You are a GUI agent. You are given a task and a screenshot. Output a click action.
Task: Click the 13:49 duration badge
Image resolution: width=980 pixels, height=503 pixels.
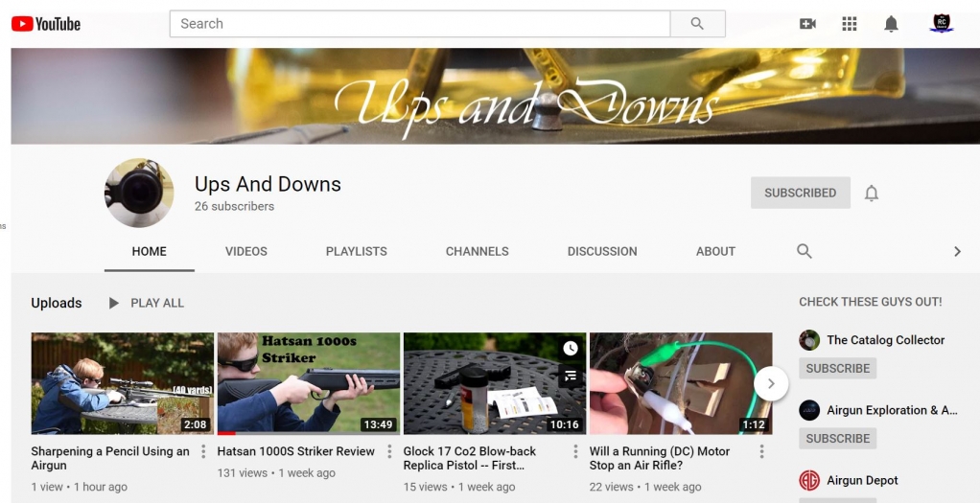pos(378,424)
